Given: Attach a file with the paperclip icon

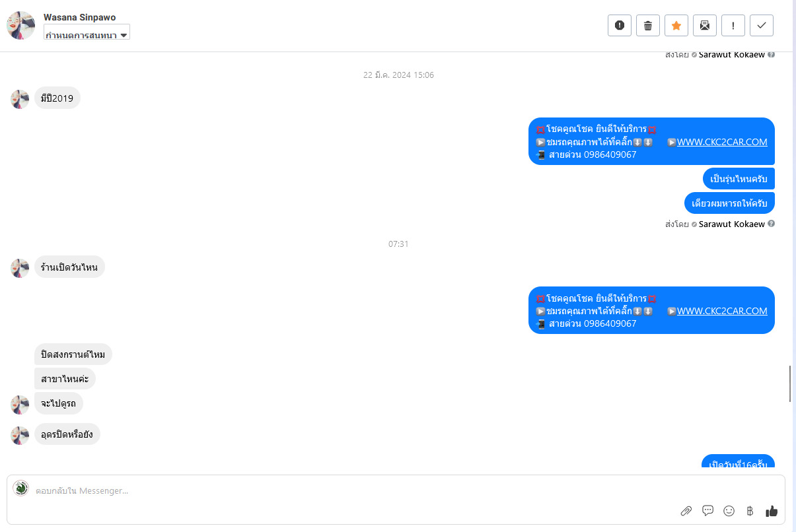Looking at the screenshot, I should [686, 511].
